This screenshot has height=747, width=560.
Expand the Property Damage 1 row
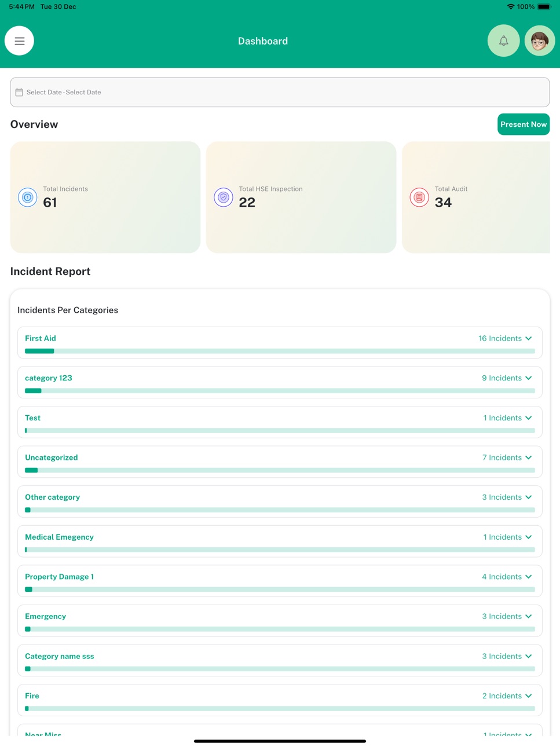coord(280,581)
